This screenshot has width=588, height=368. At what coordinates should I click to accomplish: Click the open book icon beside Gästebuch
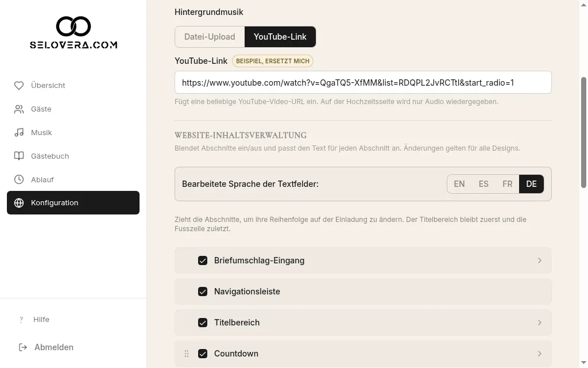pos(19,156)
